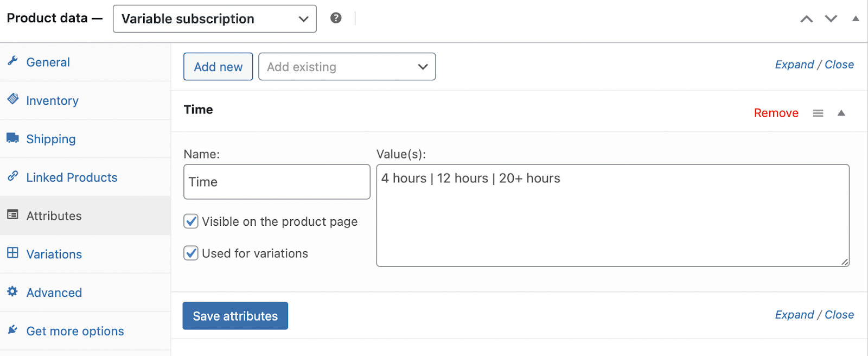Open the Add existing attribute dropdown
The image size is (868, 356).
tap(347, 67)
